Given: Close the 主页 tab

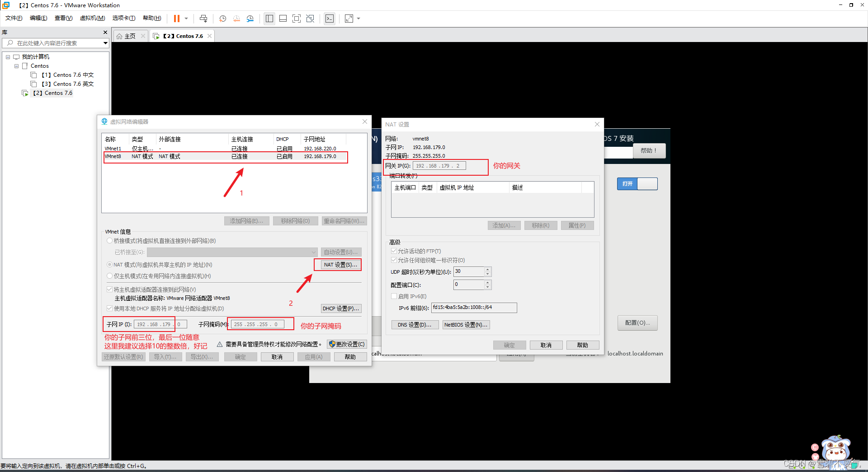Looking at the screenshot, I should 143,36.
